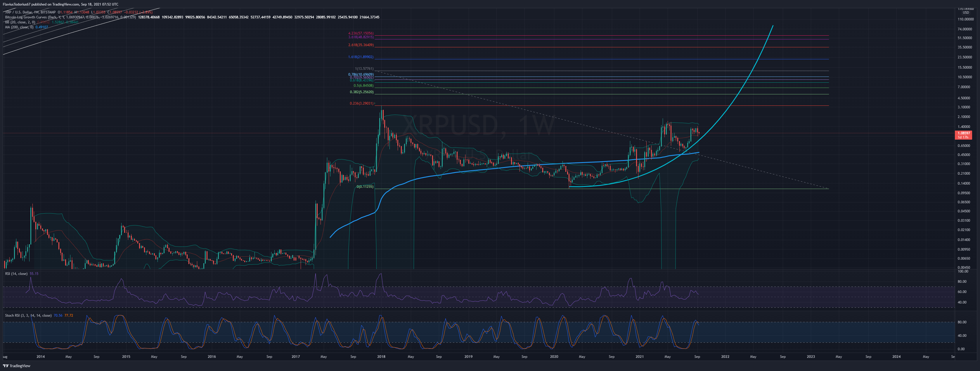
Task: Click Fibonacci level 2.618(35.36409) label
Action: click(361, 45)
